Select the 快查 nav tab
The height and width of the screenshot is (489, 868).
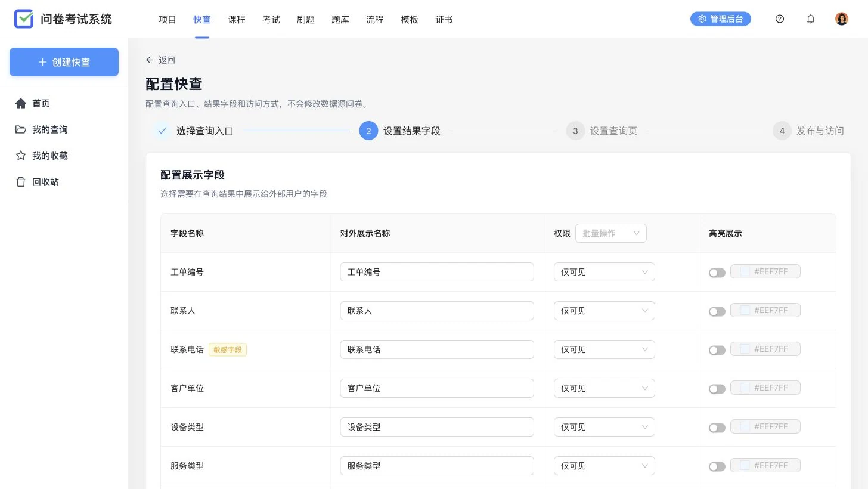click(202, 19)
